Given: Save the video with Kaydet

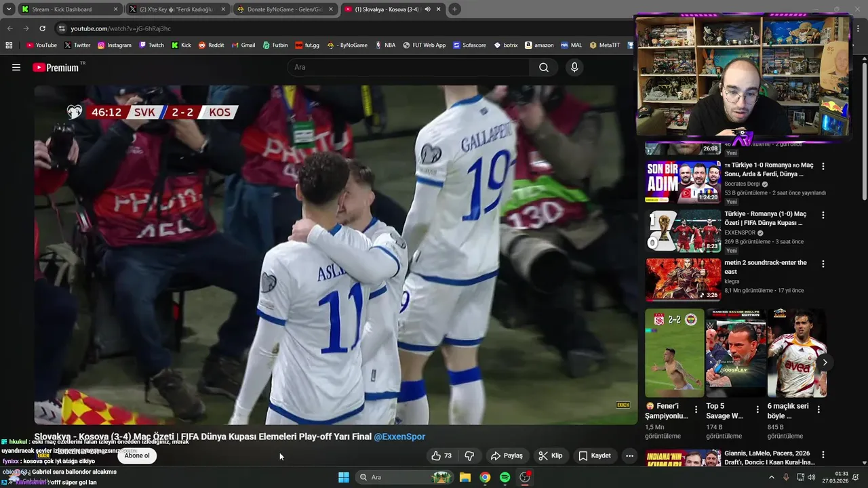Looking at the screenshot, I should (595, 455).
